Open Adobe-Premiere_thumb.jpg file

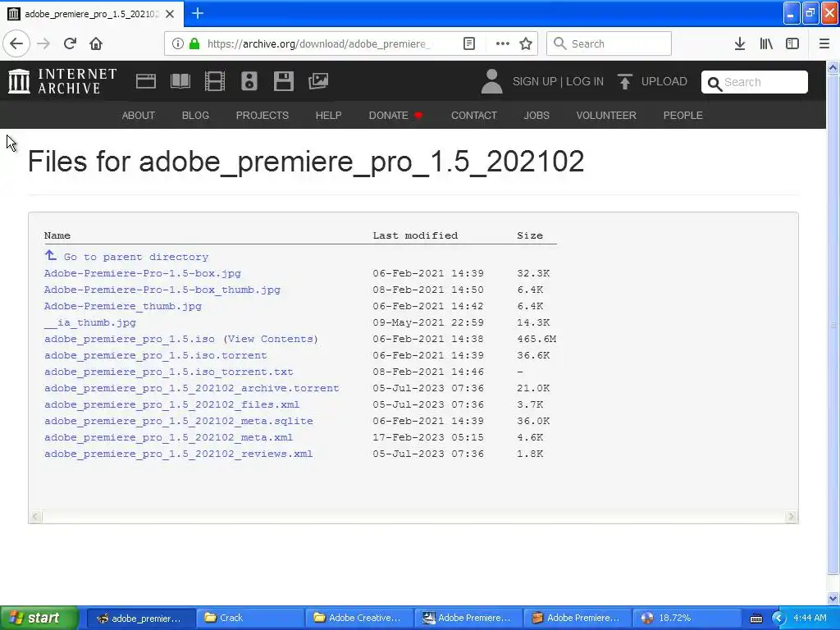tap(123, 306)
